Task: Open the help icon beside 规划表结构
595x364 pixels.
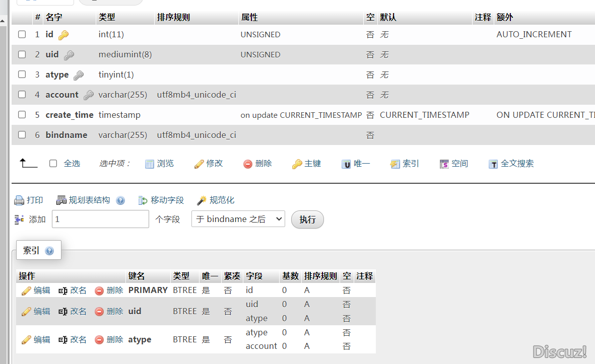Action: click(x=120, y=200)
